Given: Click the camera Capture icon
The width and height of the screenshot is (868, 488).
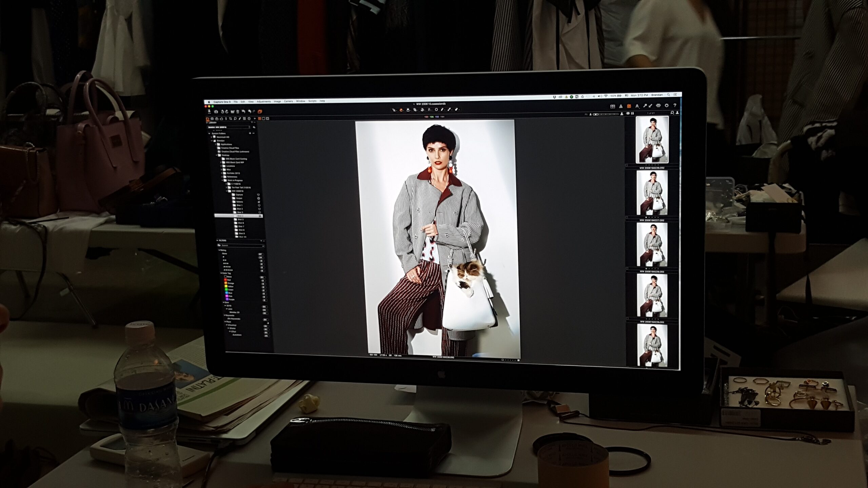Looking at the screenshot, I should click(x=216, y=112).
